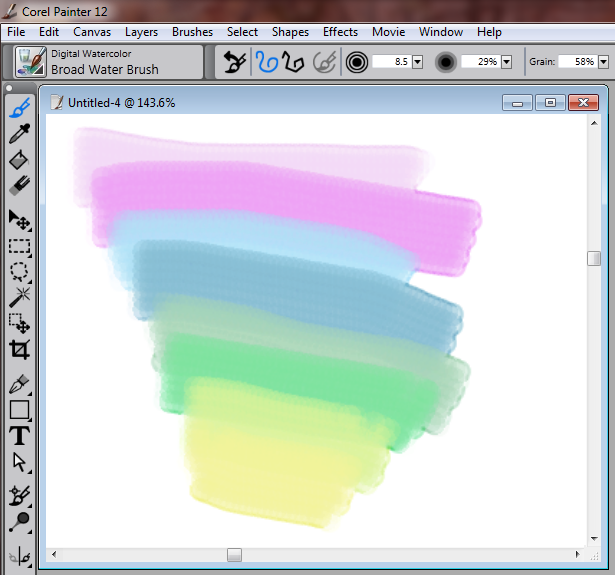The width and height of the screenshot is (615, 575).
Task: Open opacity dropdown next to 29%
Action: point(507,62)
